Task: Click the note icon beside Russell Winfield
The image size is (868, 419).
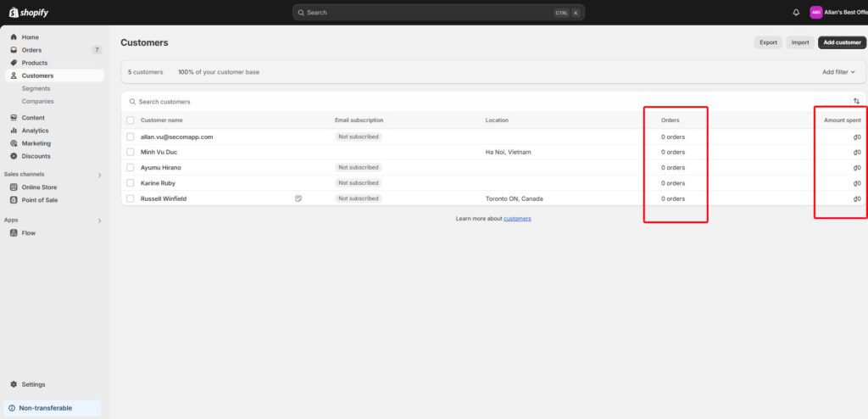Action: point(298,198)
